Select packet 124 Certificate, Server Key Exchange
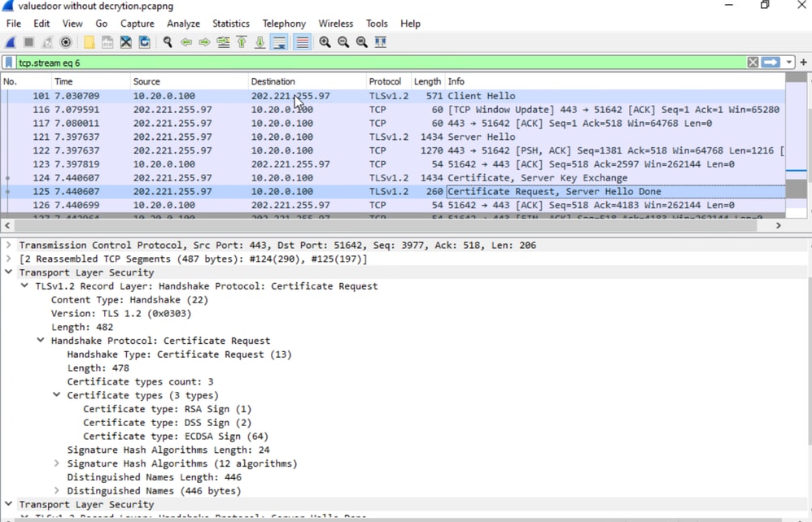The width and height of the screenshot is (812, 522). click(x=392, y=178)
